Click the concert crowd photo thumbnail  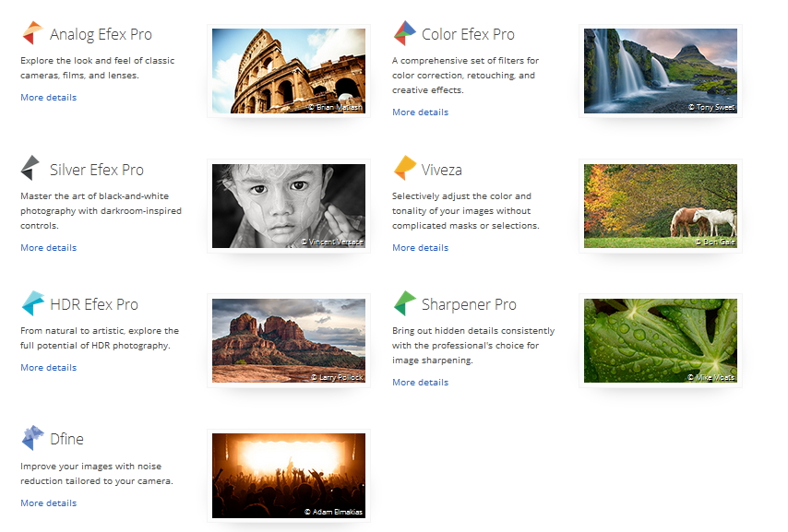(289, 476)
